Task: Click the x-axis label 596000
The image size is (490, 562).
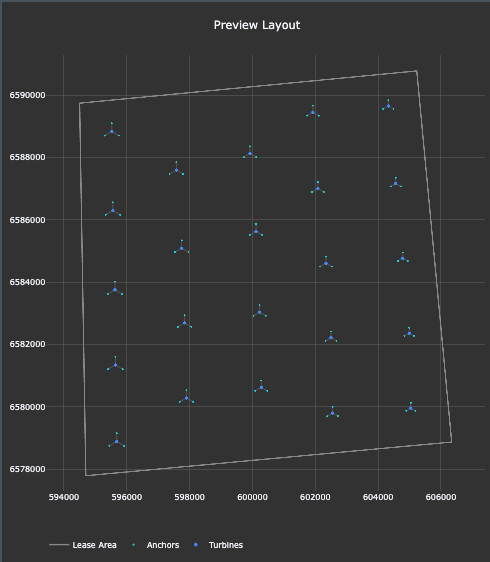Action: (x=127, y=497)
